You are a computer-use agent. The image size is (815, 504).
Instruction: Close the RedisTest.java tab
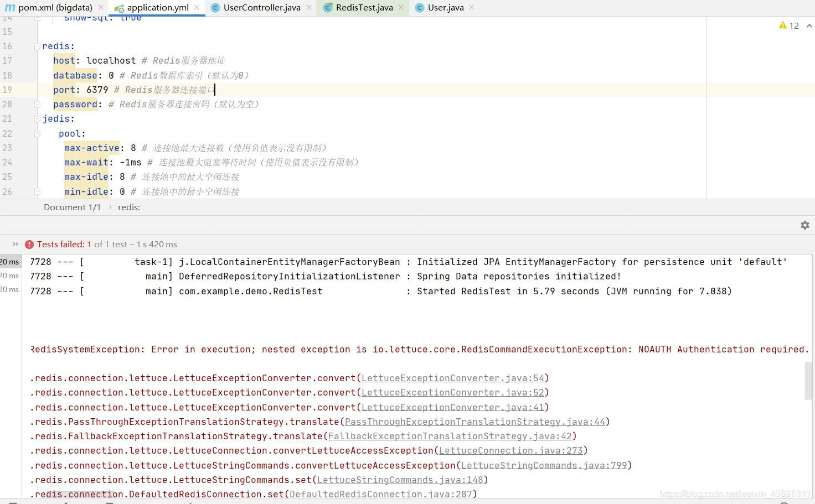(x=401, y=8)
